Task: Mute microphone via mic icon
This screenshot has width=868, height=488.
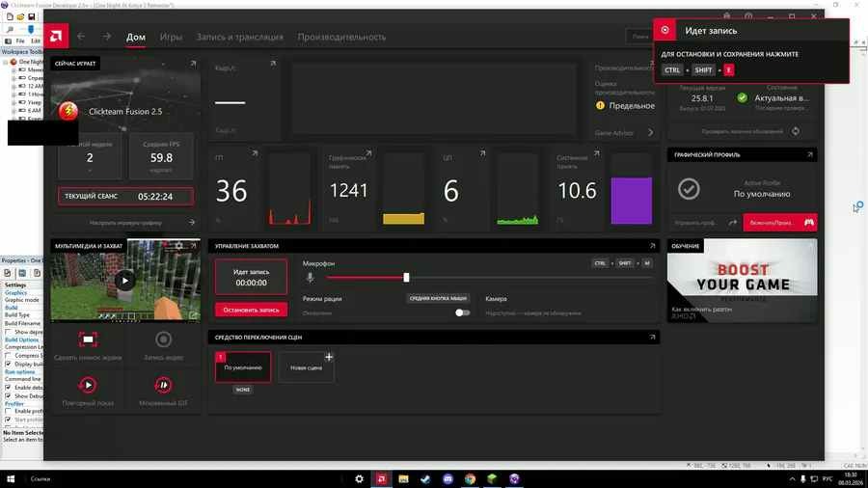Action: click(x=310, y=277)
